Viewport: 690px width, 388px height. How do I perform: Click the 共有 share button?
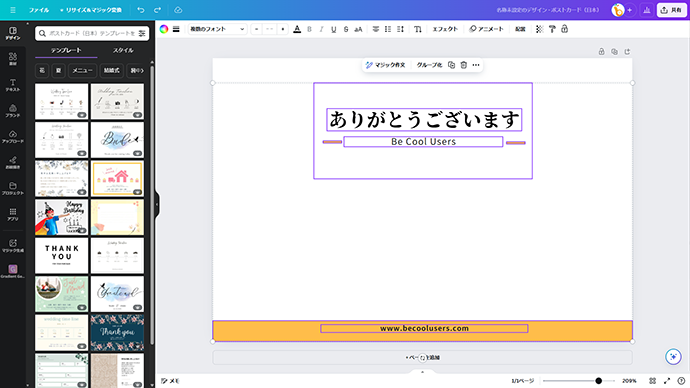pos(672,10)
